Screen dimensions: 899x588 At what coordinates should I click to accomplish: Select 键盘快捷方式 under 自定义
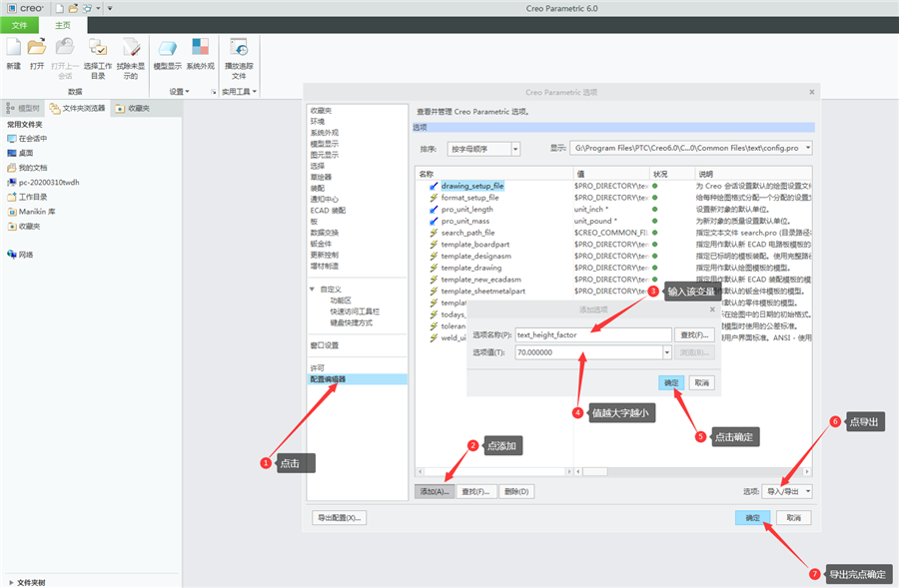click(351, 322)
